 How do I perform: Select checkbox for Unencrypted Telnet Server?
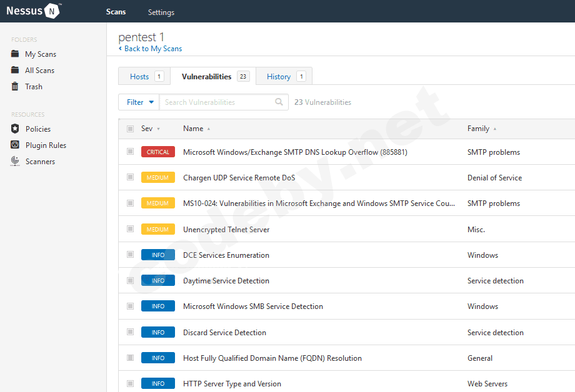[130, 229]
